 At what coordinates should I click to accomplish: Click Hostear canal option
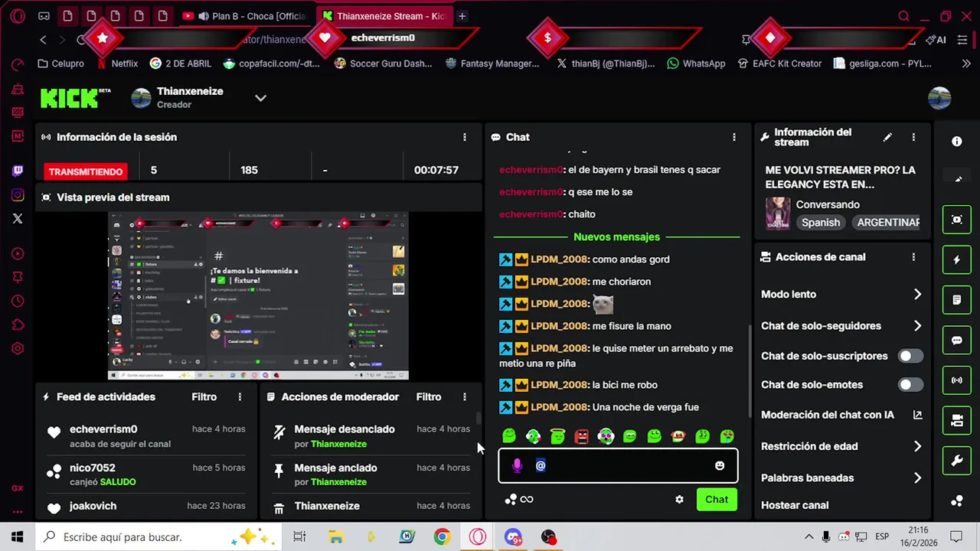[795, 505]
